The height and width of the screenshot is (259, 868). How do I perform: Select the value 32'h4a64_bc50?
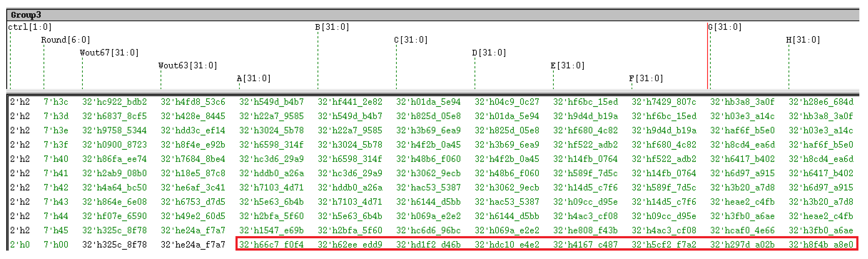tap(115, 188)
